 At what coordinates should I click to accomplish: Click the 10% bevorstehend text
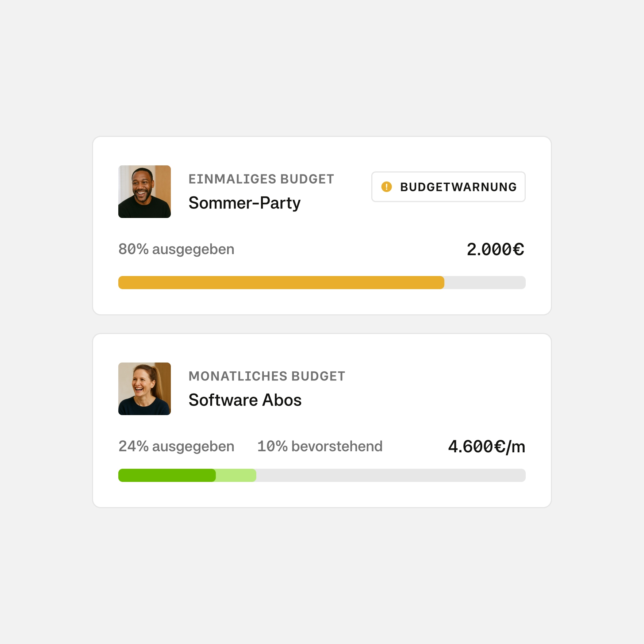(x=320, y=446)
